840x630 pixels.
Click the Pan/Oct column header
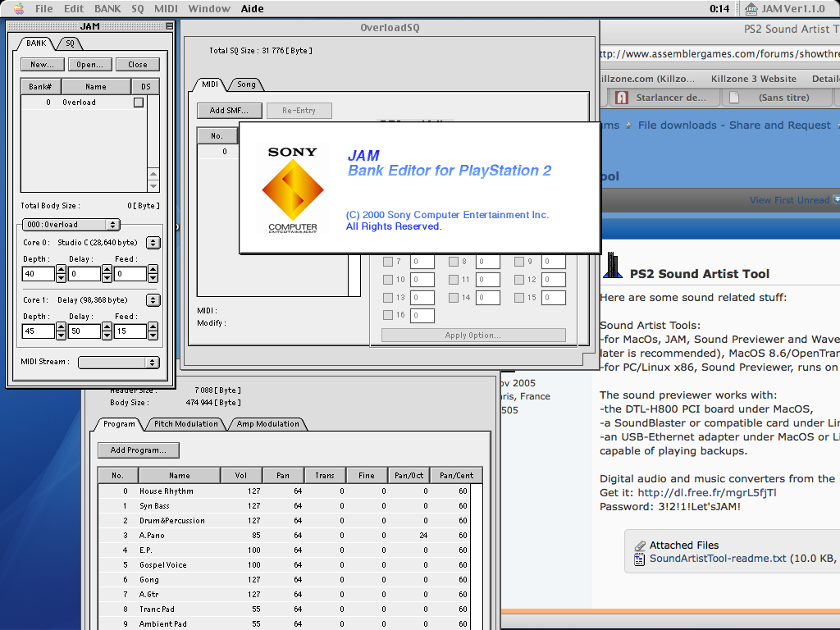(409, 475)
